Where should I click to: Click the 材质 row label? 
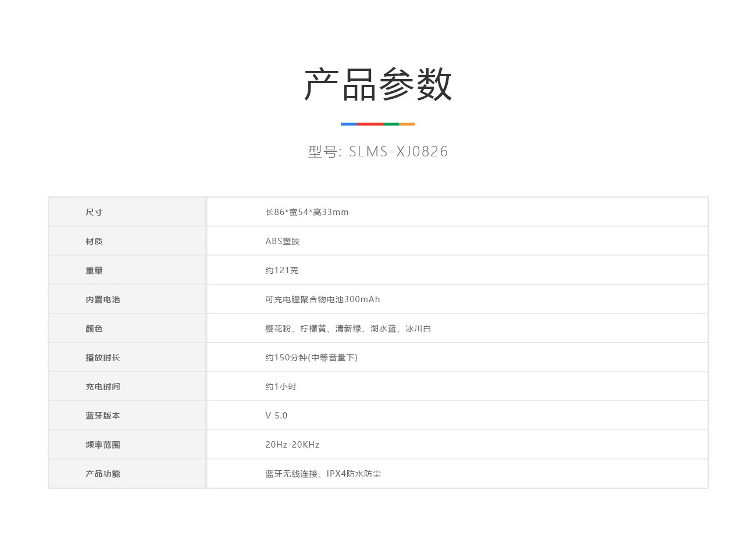point(94,241)
